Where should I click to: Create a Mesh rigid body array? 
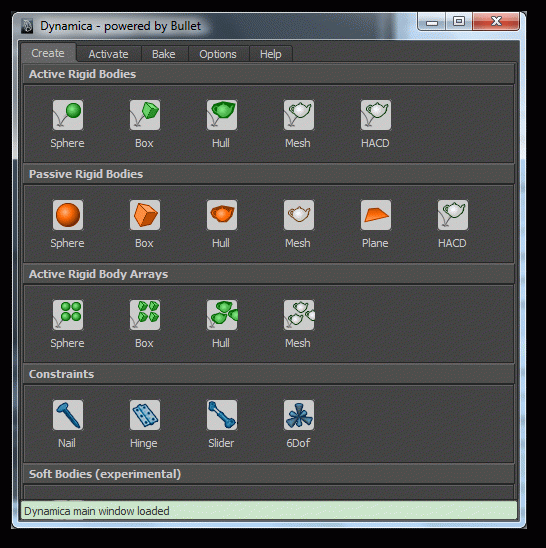[299, 315]
